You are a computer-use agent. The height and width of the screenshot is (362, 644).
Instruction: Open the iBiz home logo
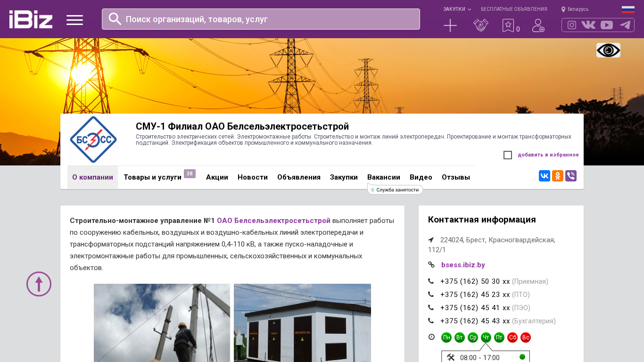coord(31,19)
